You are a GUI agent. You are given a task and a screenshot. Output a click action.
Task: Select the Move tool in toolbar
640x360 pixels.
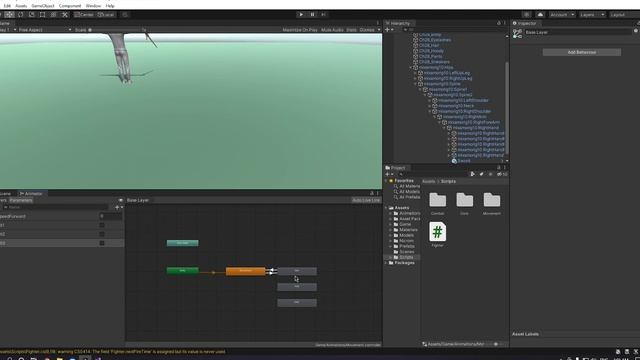(x=9, y=14)
